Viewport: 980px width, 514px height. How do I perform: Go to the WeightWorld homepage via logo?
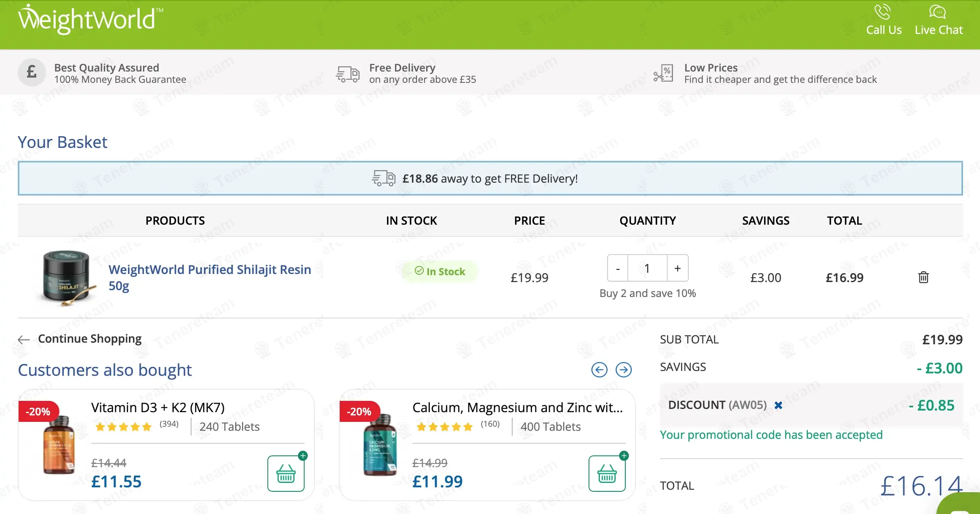[x=90, y=19]
